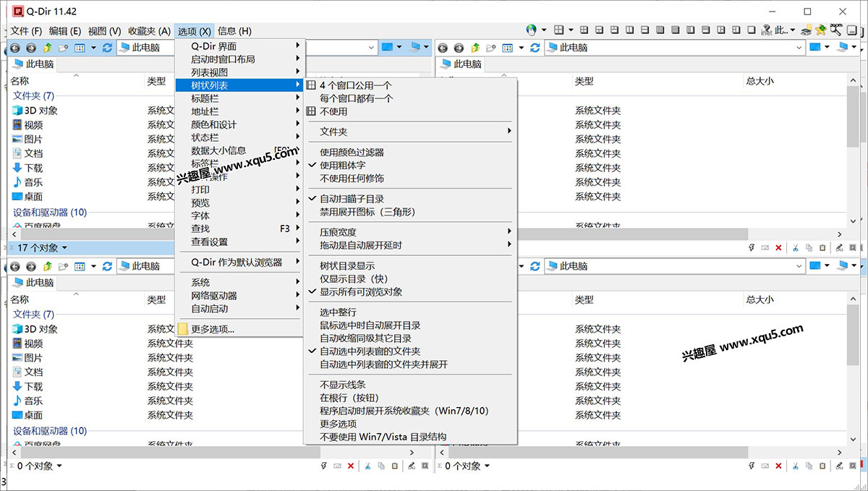The width and height of the screenshot is (868, 491).
Task: Select the four-pane grid layout icon
Action: coord(558,30)
